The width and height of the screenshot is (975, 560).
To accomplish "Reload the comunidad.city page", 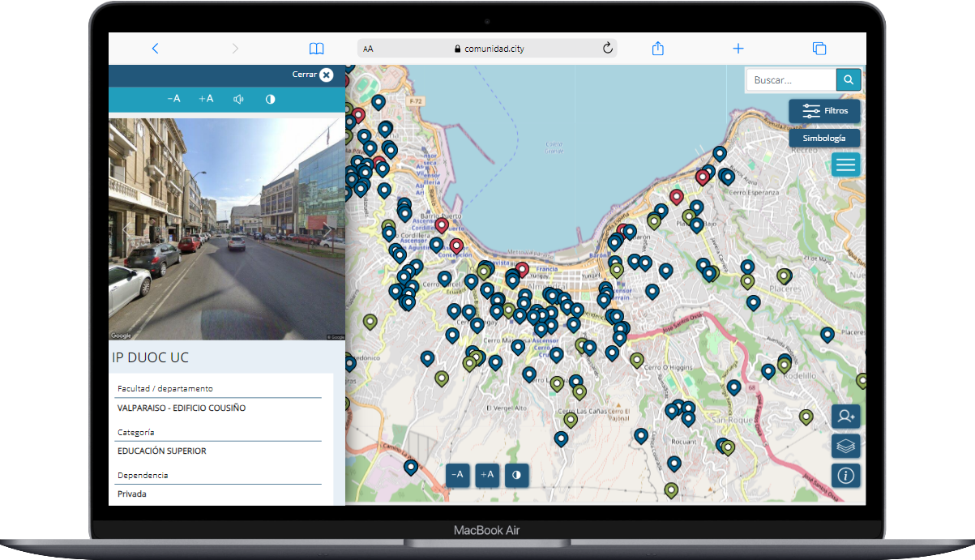I will [x=608, y=49].
